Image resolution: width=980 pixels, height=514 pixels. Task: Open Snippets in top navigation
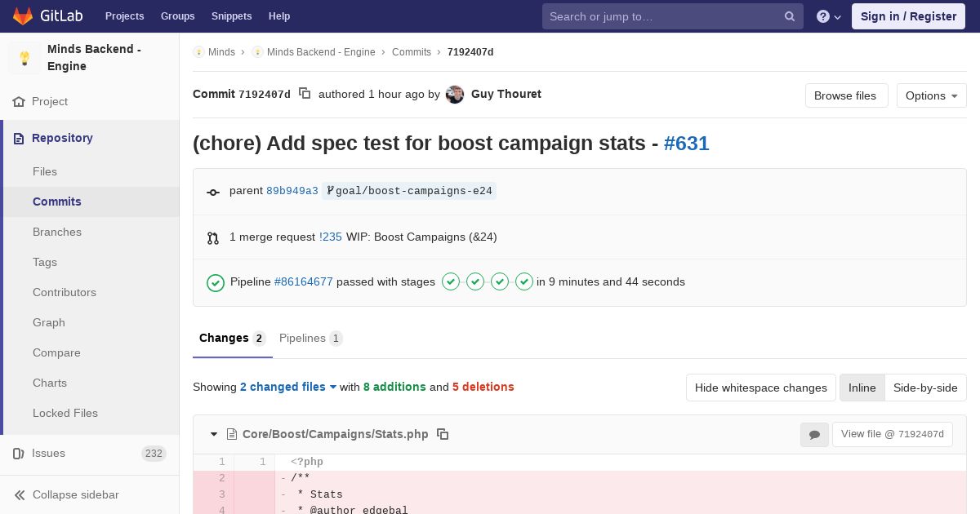coord(231,16)
